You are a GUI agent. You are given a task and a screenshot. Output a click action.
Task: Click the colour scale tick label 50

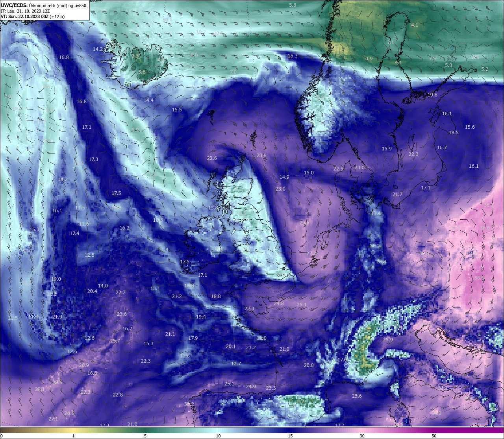(434, 436)
